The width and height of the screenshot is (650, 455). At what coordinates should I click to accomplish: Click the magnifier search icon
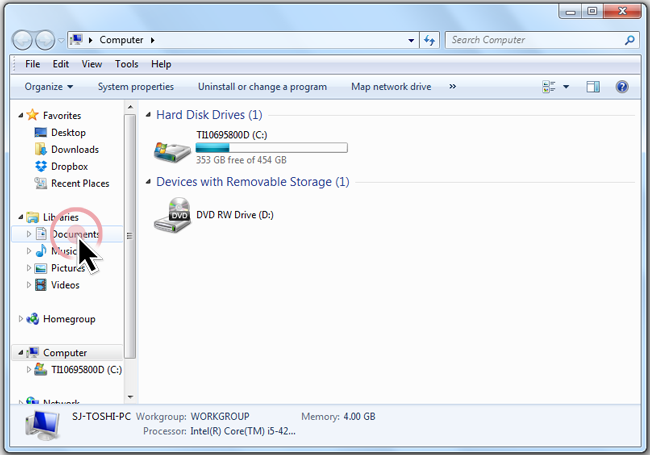[629, 40]
